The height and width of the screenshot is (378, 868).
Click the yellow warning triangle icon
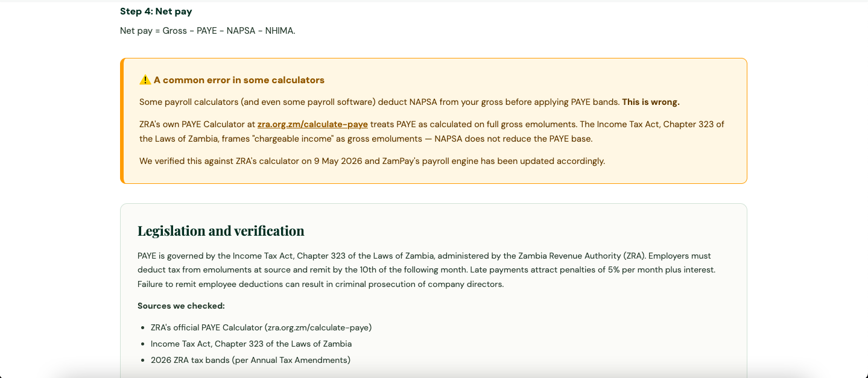(x=145, y=80)
